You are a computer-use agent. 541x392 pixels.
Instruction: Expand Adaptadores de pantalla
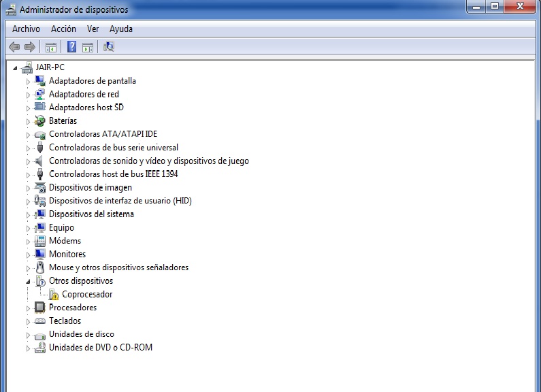click(28, 82)
